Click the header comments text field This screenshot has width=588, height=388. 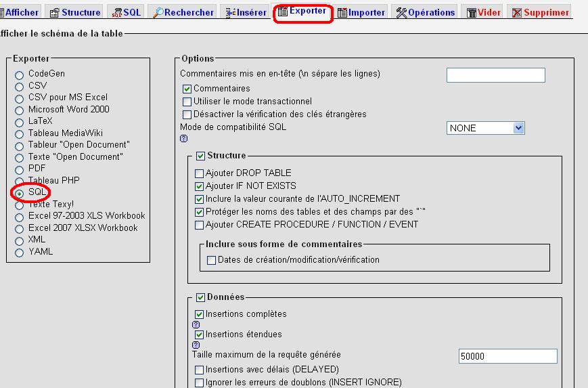(x=495, y=74)
